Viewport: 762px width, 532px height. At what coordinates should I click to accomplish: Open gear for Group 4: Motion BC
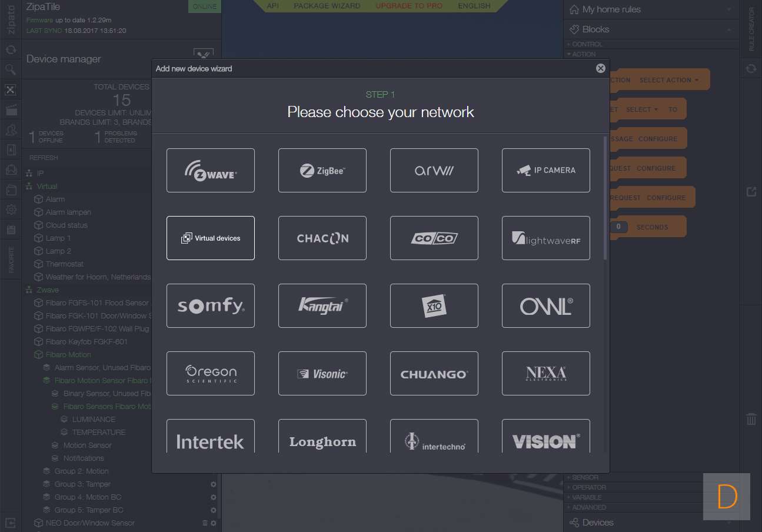point(214,497)
